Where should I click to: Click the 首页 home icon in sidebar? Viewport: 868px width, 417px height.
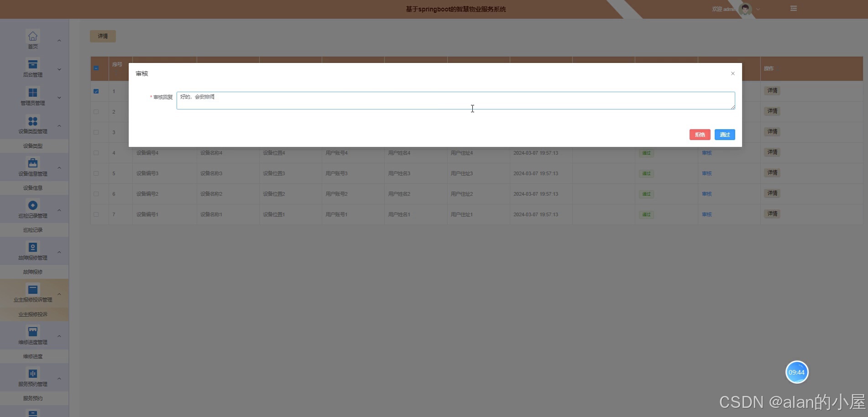[33, 36]
